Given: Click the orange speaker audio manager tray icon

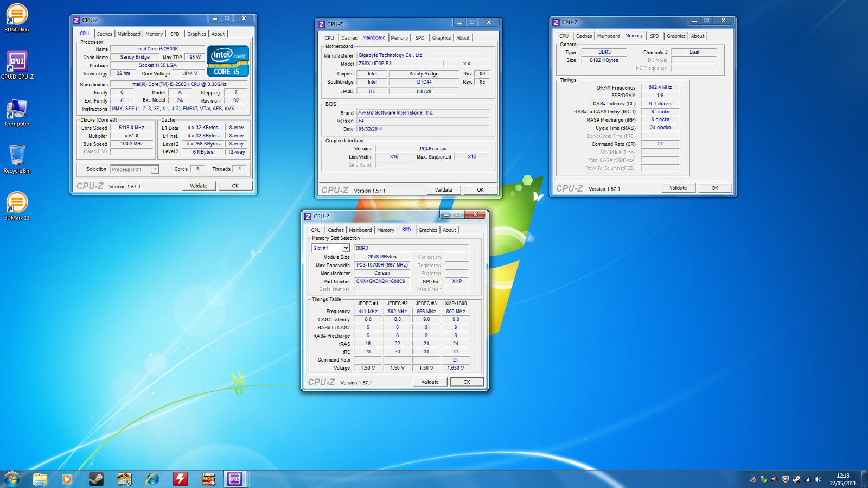Looking at the screenshot, I should (x=774, y=479).
